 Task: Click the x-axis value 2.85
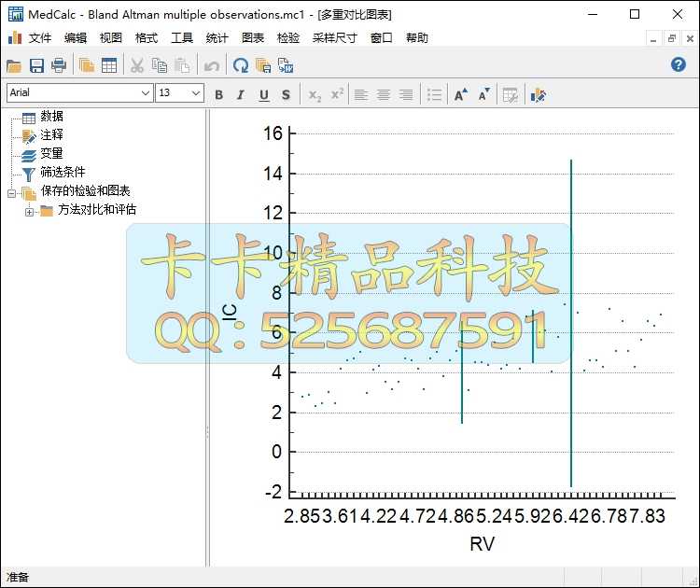coord(302,516)
